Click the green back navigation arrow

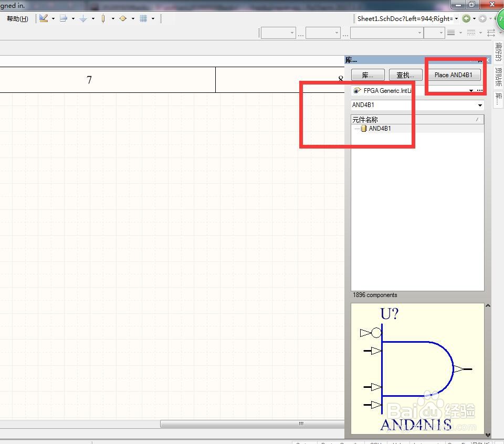(466, 19)
